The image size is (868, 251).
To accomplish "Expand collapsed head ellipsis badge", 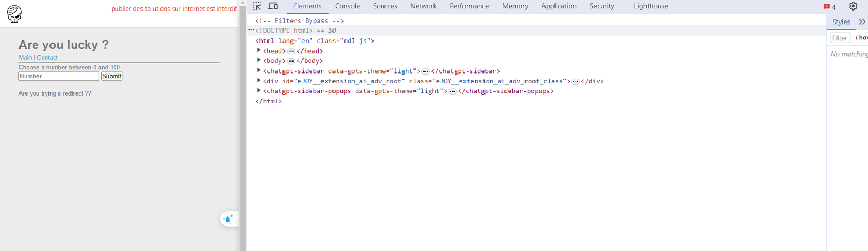I will pos(291,51).
